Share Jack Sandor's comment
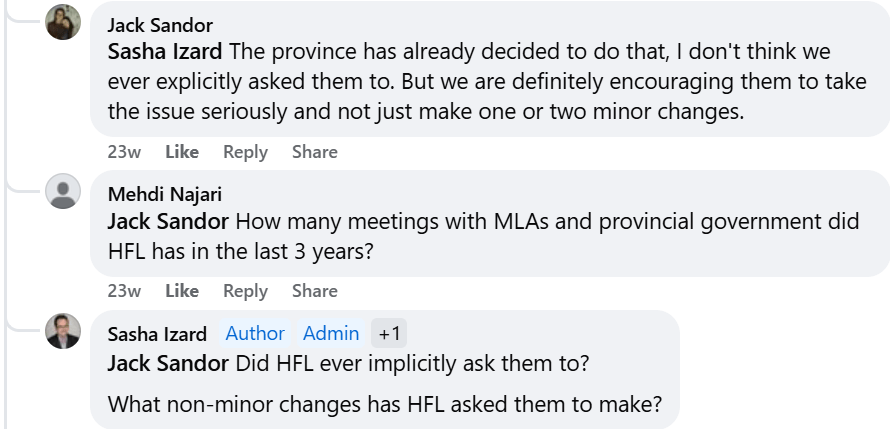Screen dimensions: 890x429 314,152
